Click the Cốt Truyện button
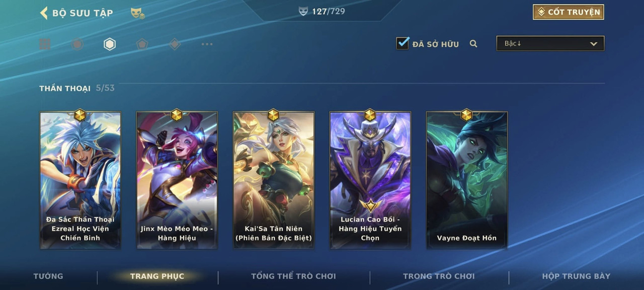This screenshot has width=644, height=290. click(569, 12)
